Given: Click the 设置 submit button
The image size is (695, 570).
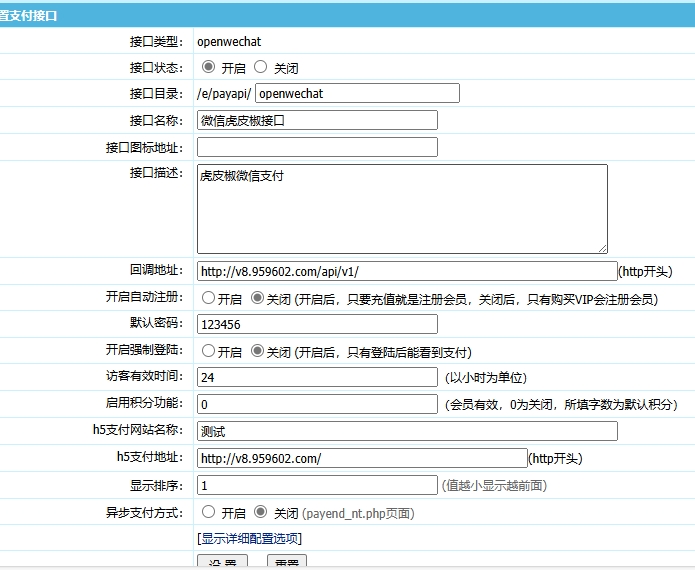Looking at the screenshot, I should click(223, 561).
